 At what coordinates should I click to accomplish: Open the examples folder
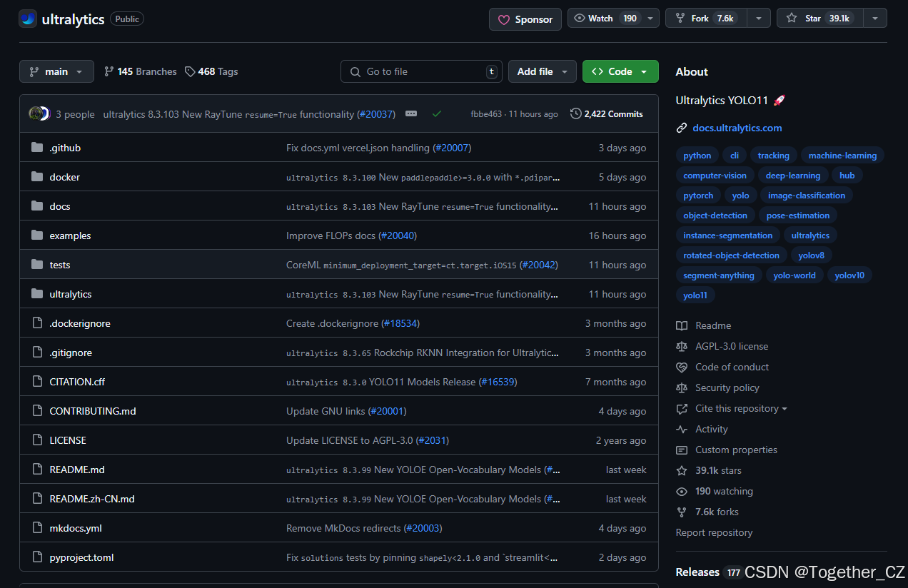click(x=70, y=235)
